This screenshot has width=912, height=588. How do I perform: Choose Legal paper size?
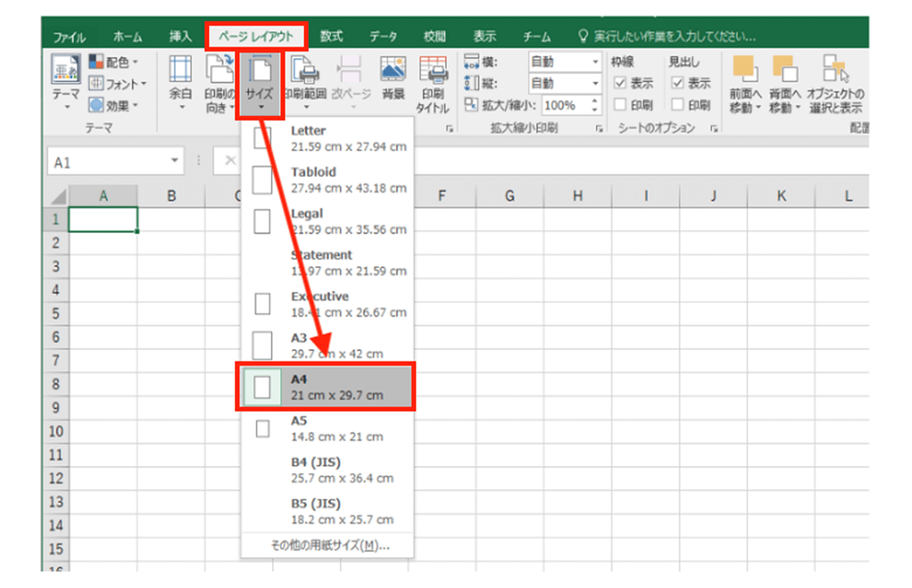pyautogui.click(x=328, y=222)
